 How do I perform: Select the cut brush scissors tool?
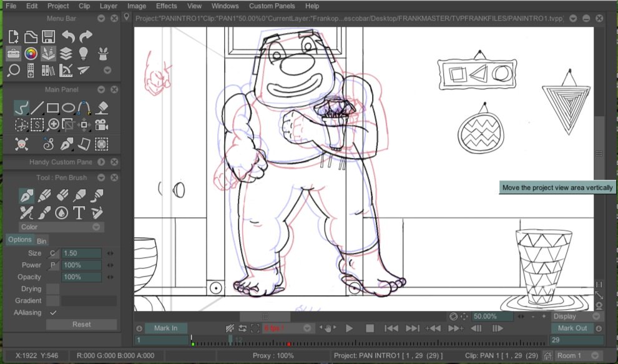pos(21,125)
